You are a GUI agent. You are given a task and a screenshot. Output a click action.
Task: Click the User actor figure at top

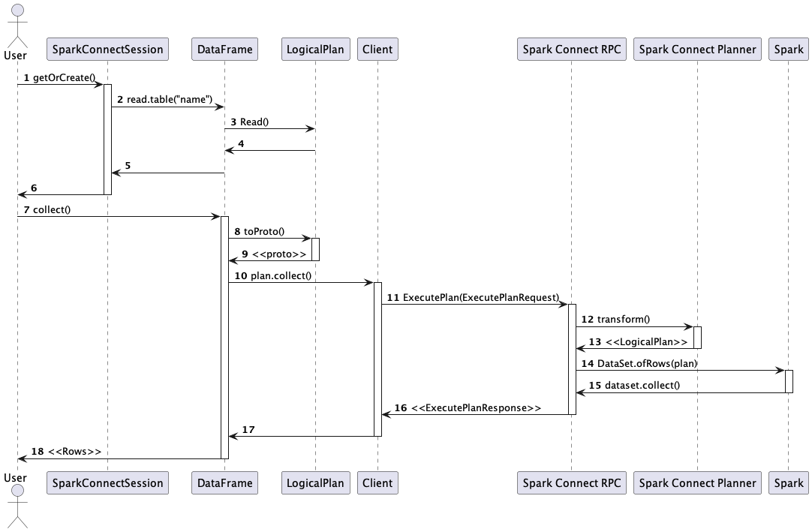click(x=17, y=26)
